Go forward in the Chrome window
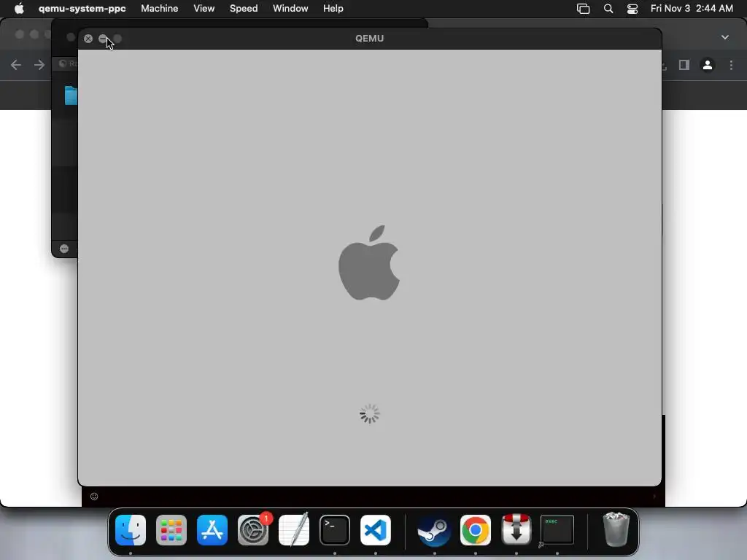Viewport: 747px width, 560px height. 39,65
